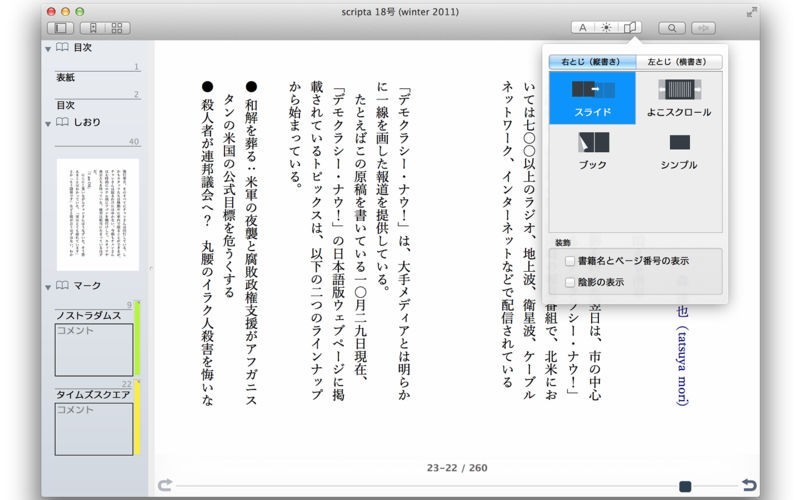Image resolution: width=800 pixels, height=500 pixels.
Task: Collapse the しおり section
Action: (48, 122)
